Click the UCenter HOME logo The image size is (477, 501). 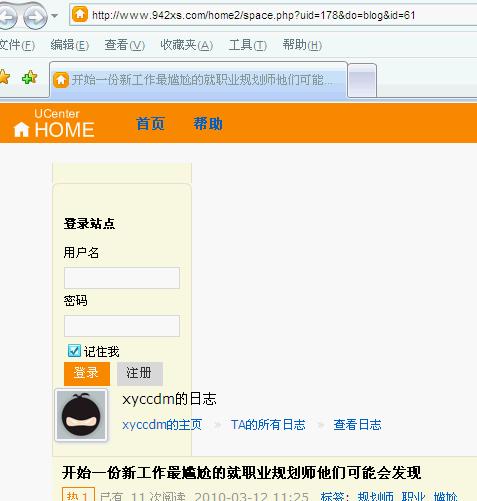tap(54, 123)
